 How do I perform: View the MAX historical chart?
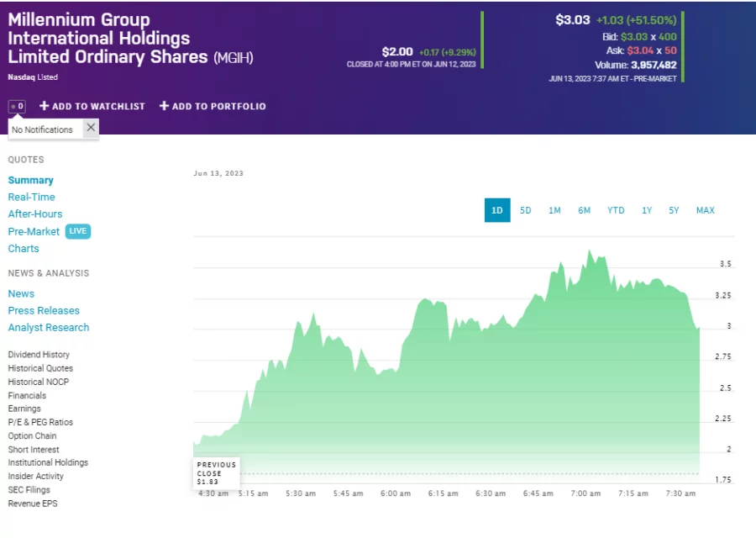click(705, 210)
